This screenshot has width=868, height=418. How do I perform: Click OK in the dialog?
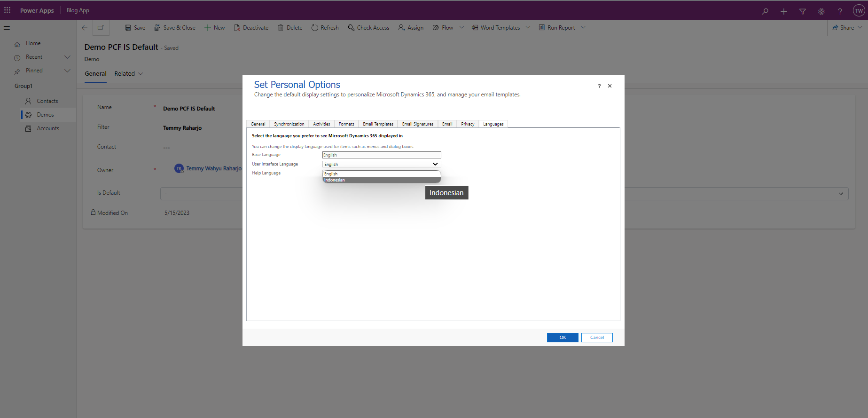(563, 338)
